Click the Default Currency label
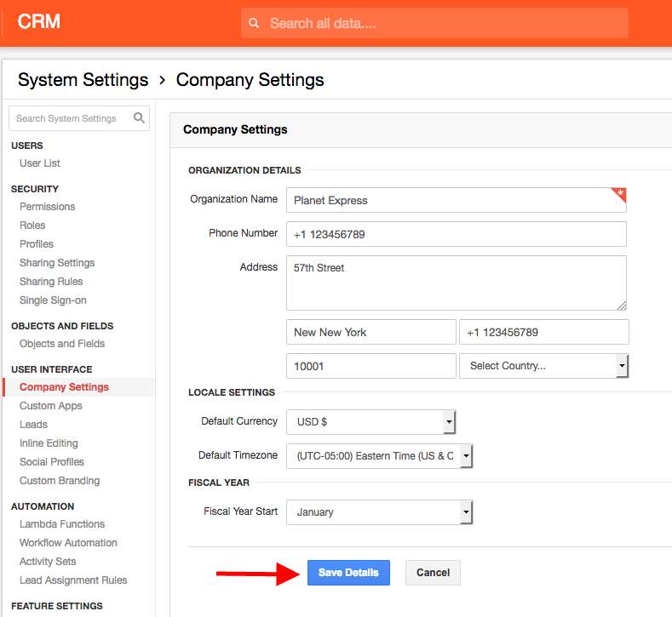The height and width of the screenshot is (617, 672). coord(239,421)
